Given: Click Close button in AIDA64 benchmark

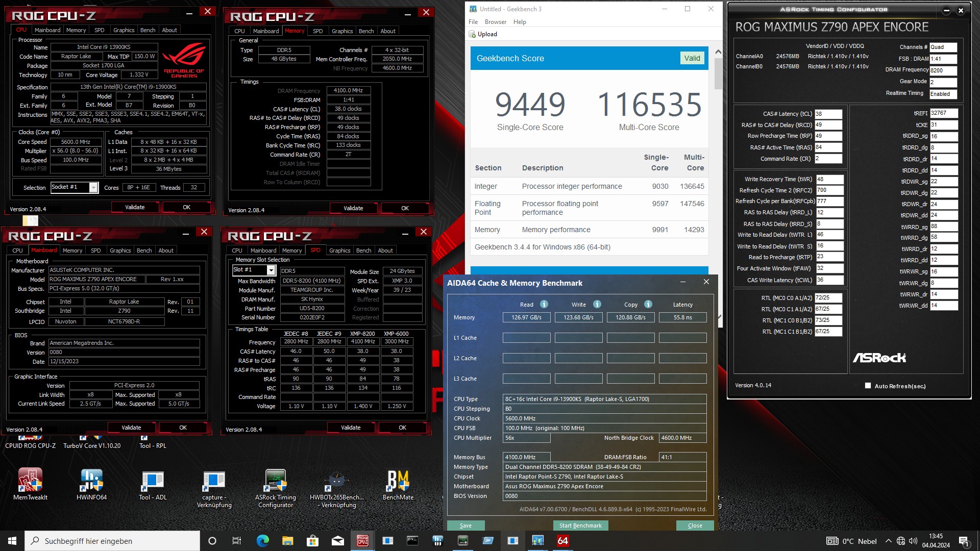Looking at the screenshot, I should 695,525.
